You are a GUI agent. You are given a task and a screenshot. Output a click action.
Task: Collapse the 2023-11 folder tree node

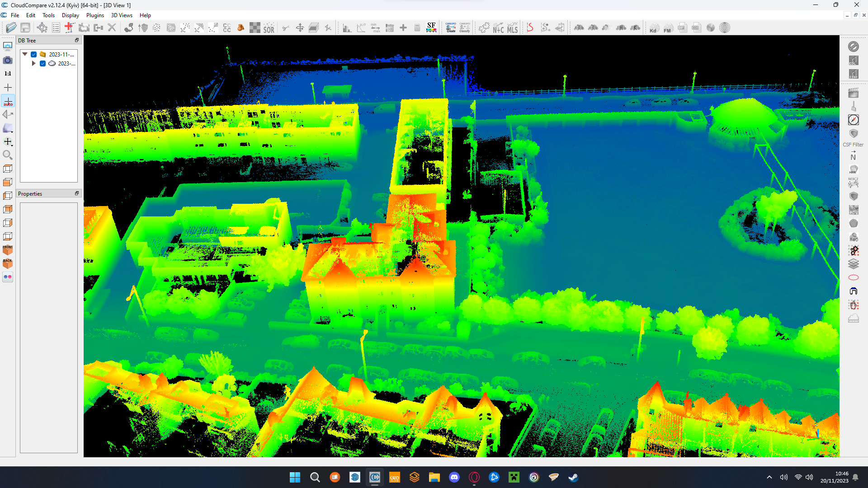tap(25, 55)
